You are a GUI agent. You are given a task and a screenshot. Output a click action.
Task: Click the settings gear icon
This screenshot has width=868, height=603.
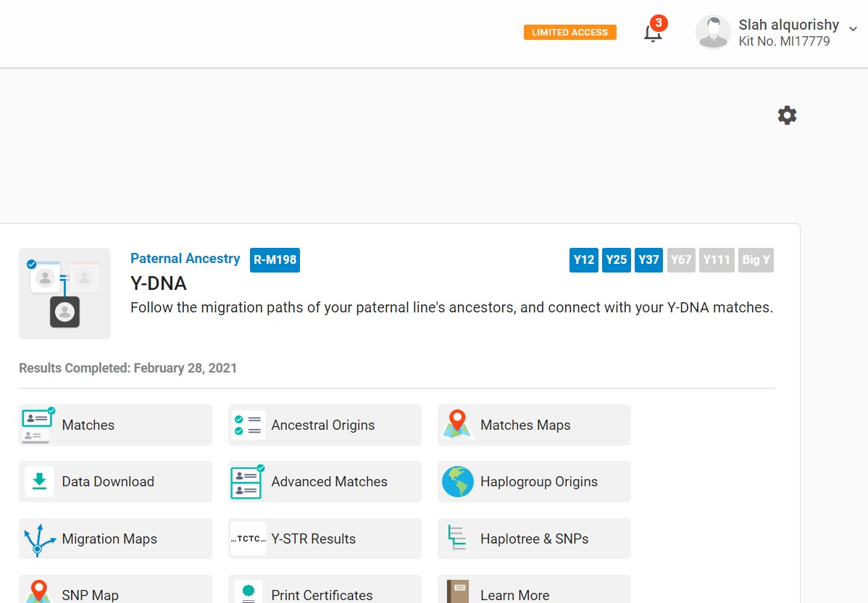pyautogui.click(x=787, y=115)
